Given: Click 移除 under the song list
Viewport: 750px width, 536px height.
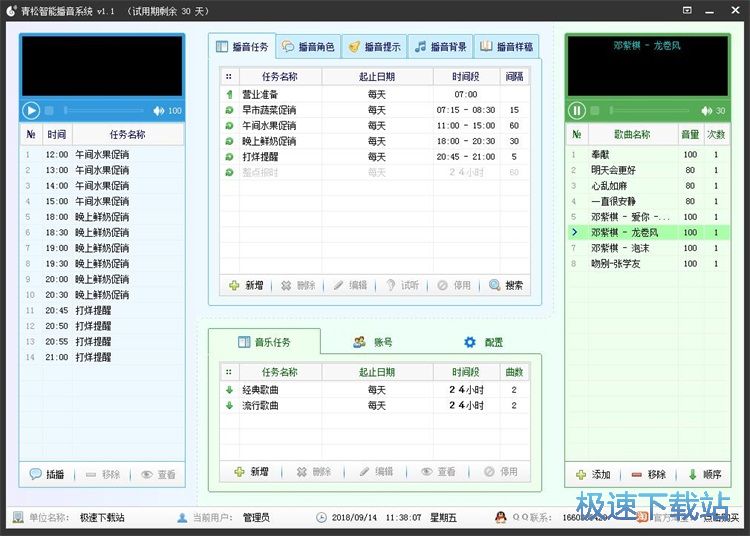Looking at the screenshot, I should click(648, 474).
